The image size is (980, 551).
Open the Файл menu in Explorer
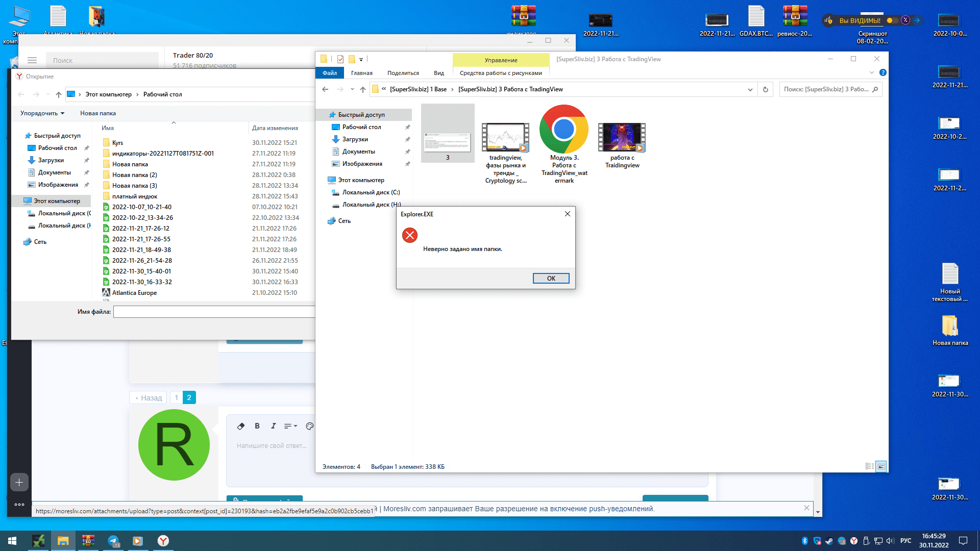pos(329,73)
